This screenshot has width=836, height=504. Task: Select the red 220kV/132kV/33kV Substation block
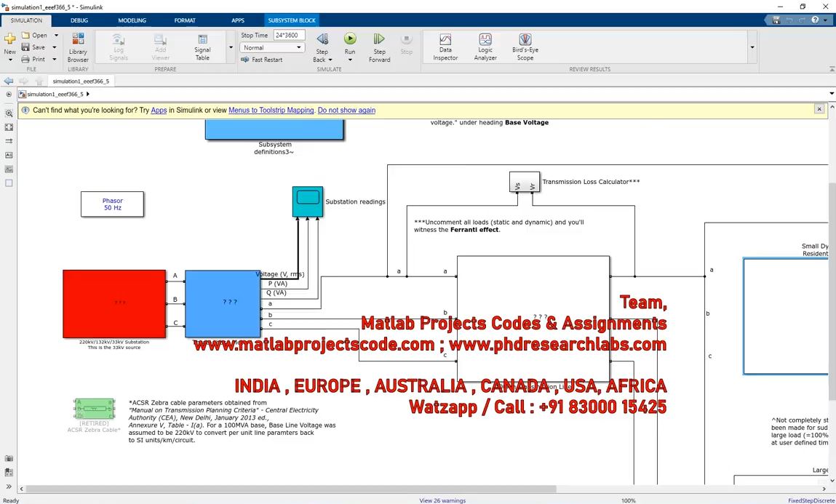[114, 304]
